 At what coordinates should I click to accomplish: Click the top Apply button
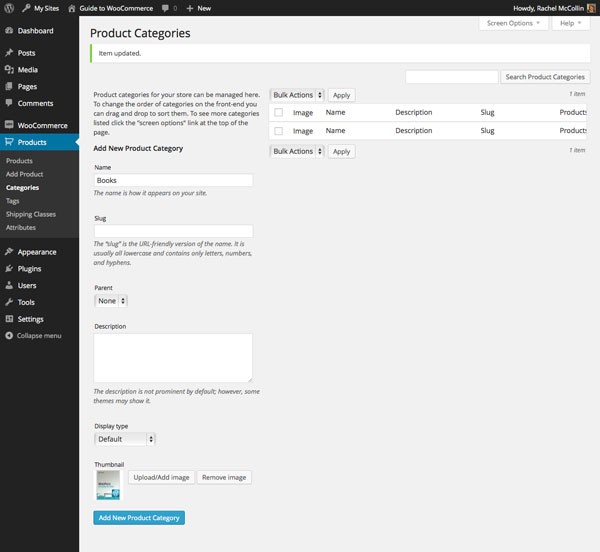[341, 95]
